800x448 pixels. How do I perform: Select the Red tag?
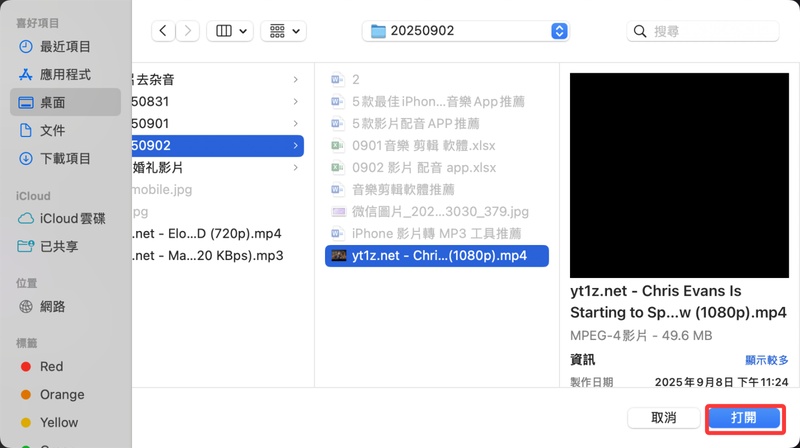tap(51, 366)
